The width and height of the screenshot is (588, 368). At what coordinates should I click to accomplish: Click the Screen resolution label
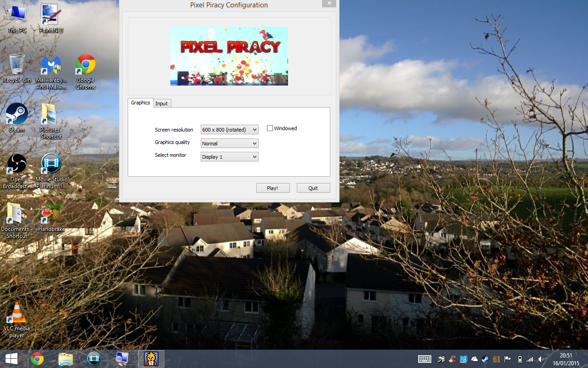tap(174, 130)
